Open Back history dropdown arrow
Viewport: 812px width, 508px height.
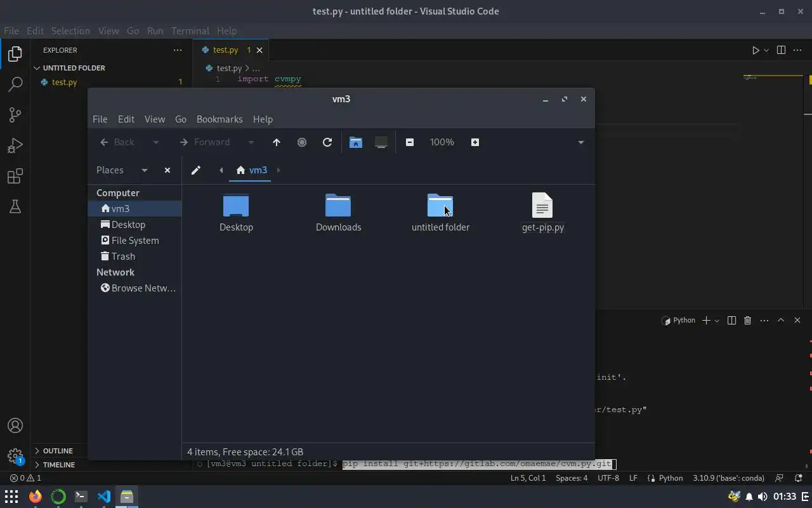click(156, 142)
